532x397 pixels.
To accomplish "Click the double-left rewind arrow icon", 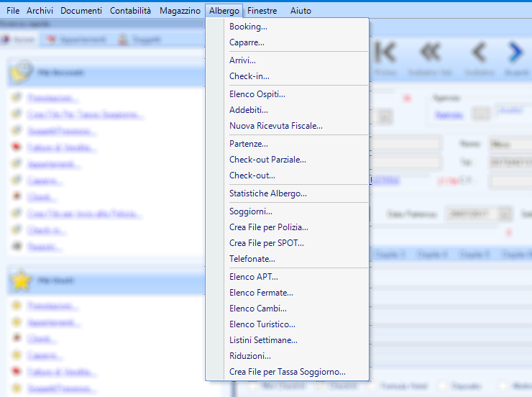I will [x=430, y=52].
